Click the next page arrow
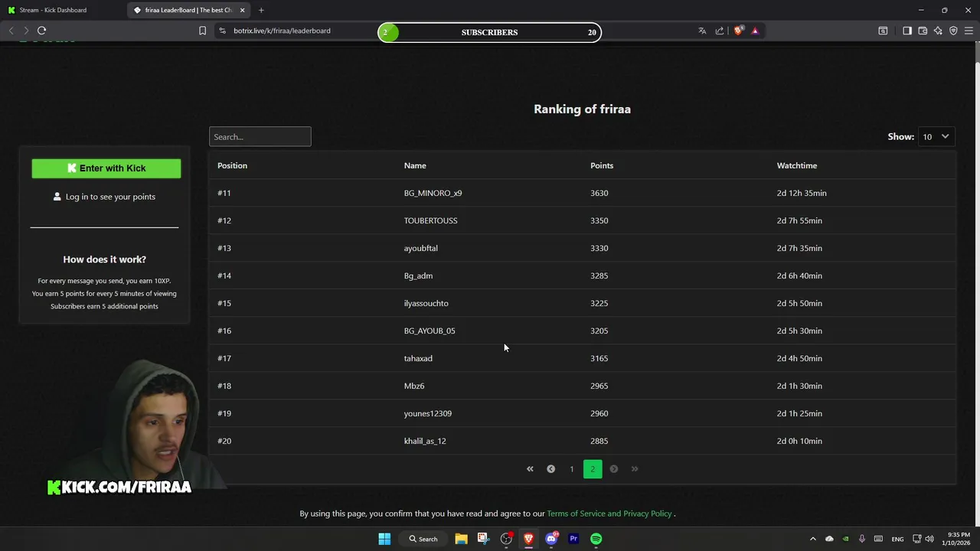Image resolution: width=980 pixels, height=551 pixels. pyautogui.click(x=613, y=468)
